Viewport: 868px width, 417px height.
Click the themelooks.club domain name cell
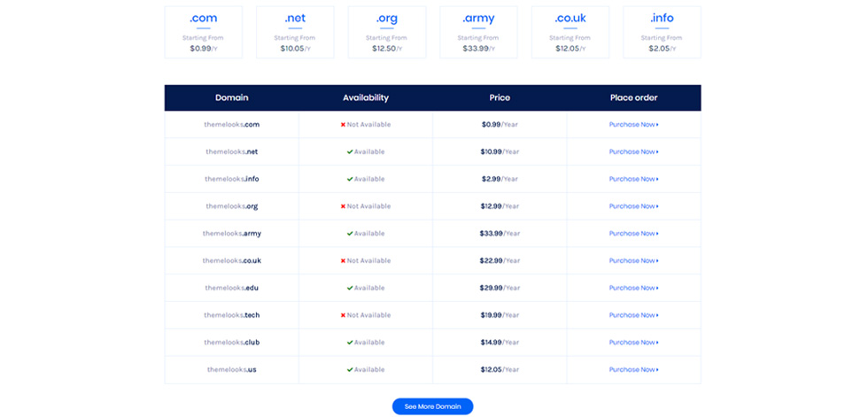coord(231,343)
